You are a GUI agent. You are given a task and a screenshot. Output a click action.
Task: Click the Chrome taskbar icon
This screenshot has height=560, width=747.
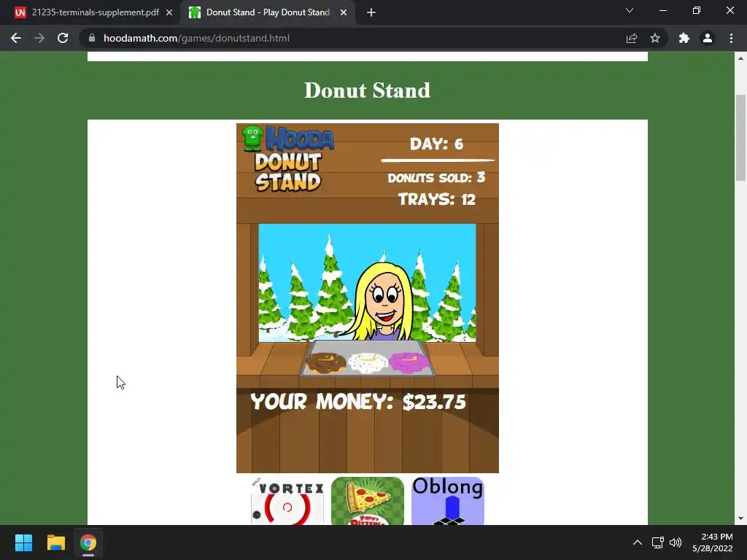coord(88,542)
